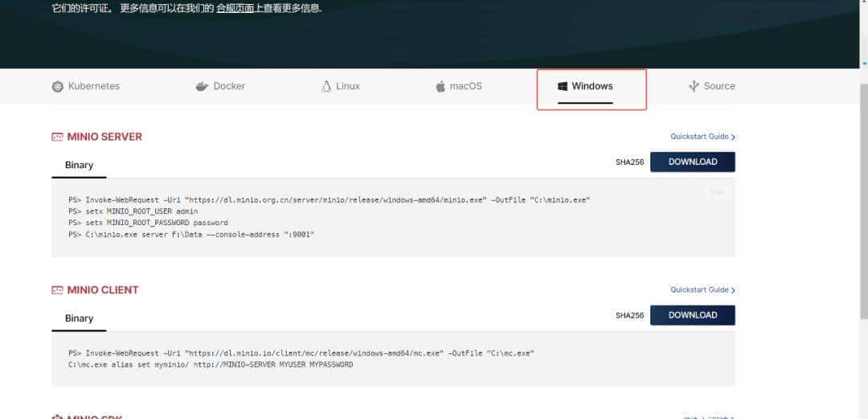
Task: Click the MINIO SERVER heading
Action: (104, 137)
